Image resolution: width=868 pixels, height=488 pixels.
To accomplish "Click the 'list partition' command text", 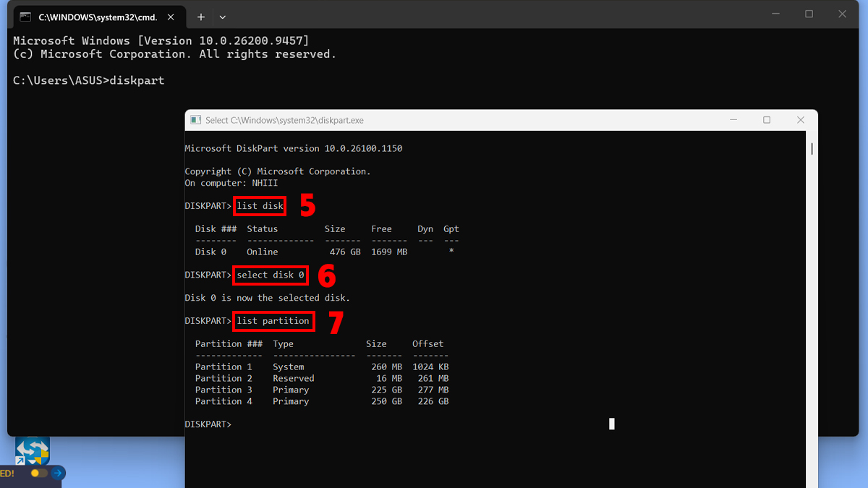I will [x=273, y=321].
